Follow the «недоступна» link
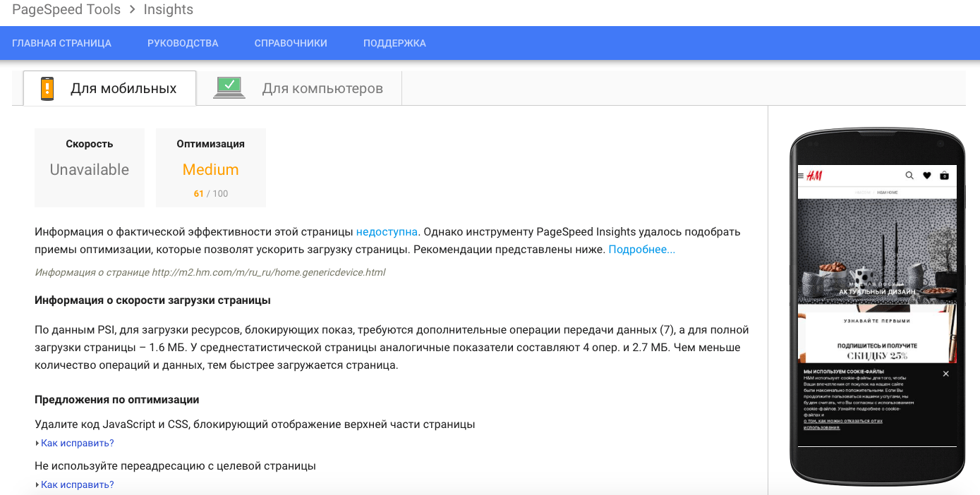 (x=387, y=232)
